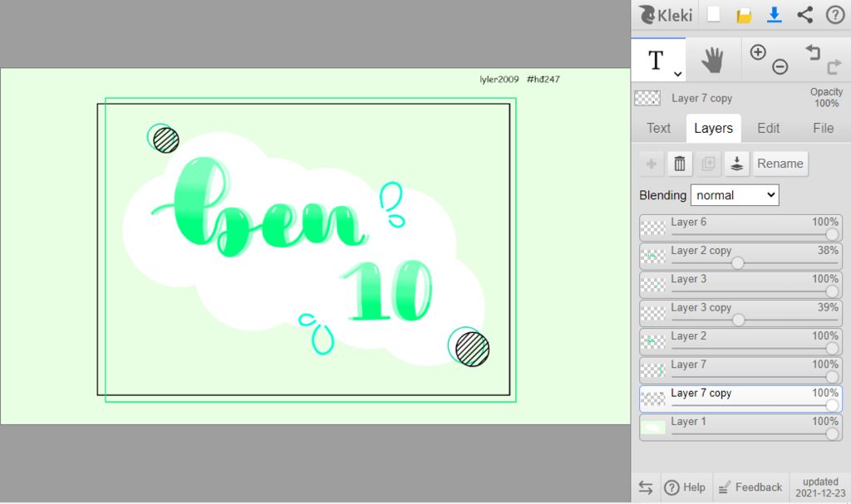
Task: Click the "#hd247" text on canvas
Action: (x=544, y=79)
